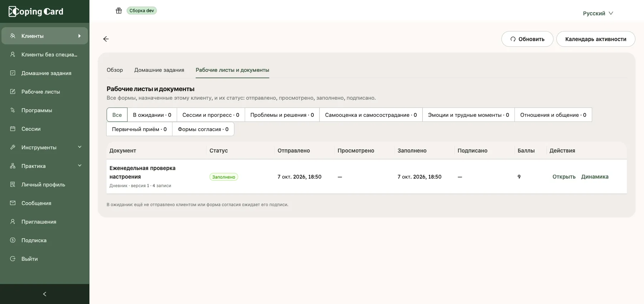This screenshot has width=644, height=304.
Task: Expand the Инструменты submenu chevron
Action: (x=80, y=147)
